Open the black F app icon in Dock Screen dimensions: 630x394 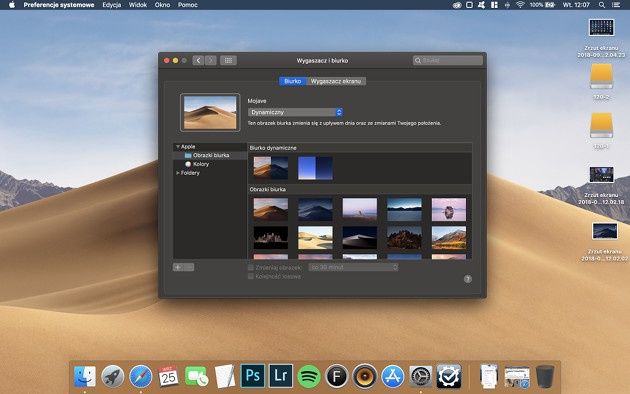tap(337, 376)
